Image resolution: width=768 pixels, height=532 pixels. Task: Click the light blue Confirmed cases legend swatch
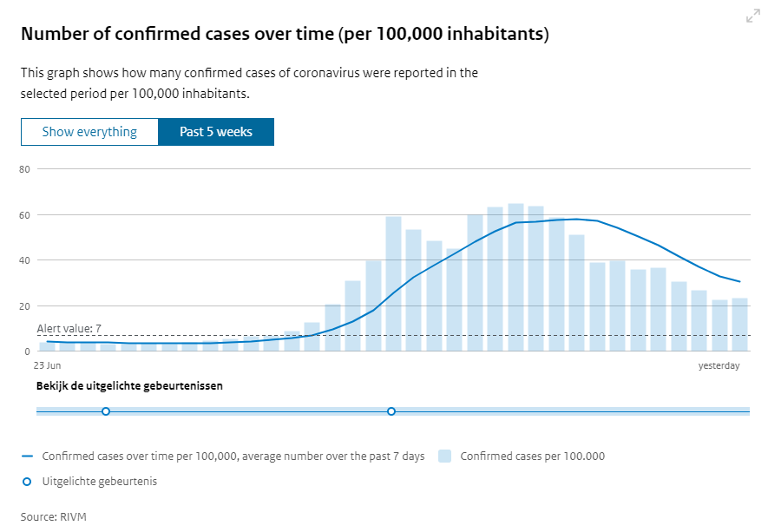(x=445, y=456)
